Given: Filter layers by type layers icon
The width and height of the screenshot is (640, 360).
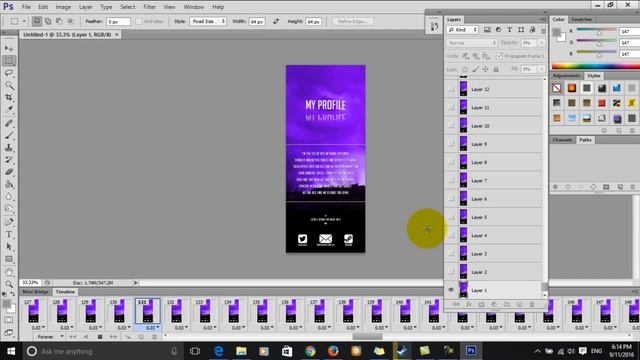Looking at the screenshot, I should [x=509, y=30].
